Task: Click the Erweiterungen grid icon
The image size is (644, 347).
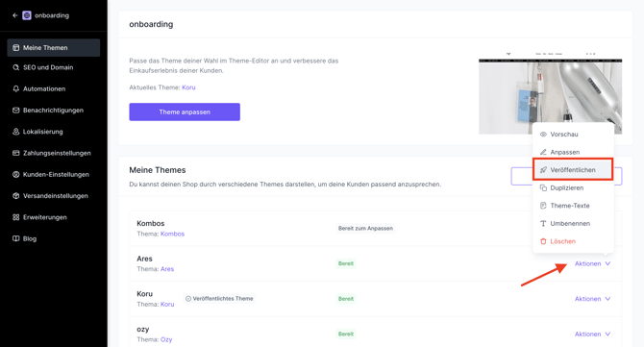Action: pos(16,217)
